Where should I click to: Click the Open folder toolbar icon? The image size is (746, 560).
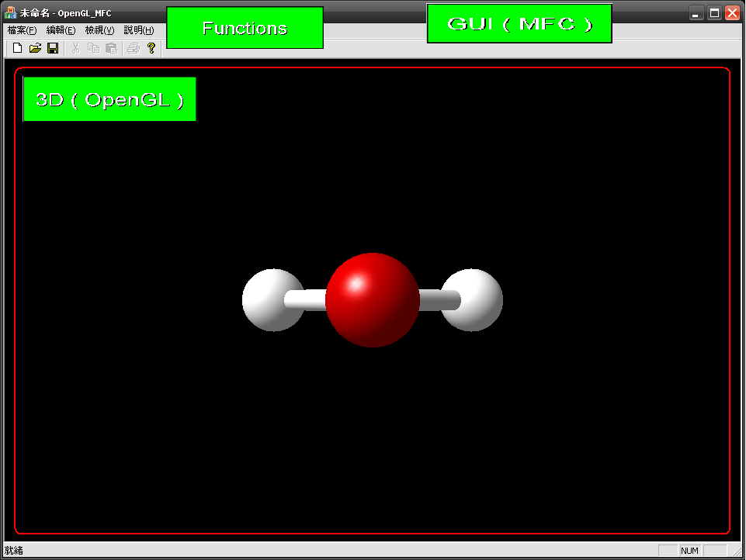point(35,48)
